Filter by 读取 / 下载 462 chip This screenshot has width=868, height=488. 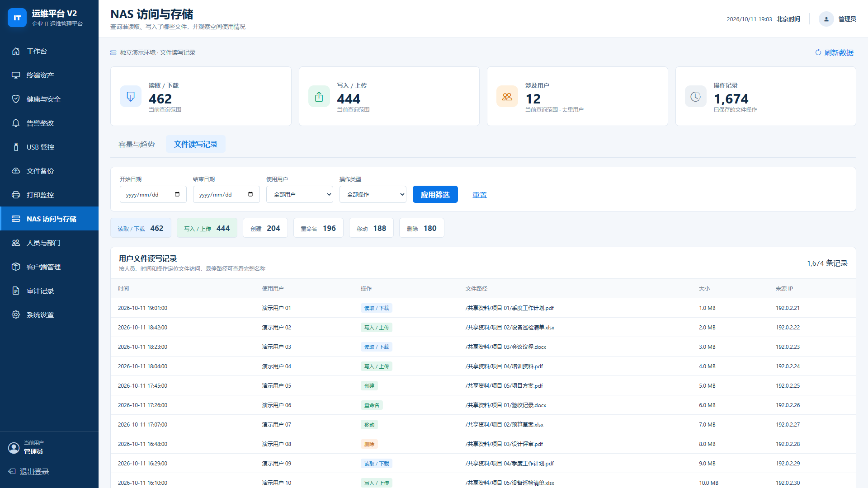pos(141,228)
